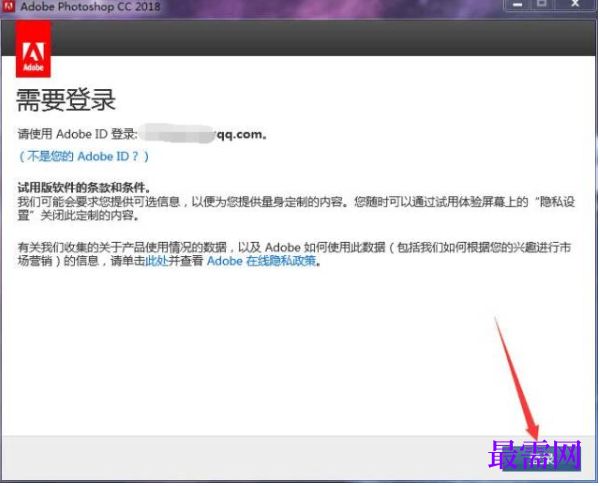Minimize the Photoshop CC 2018 window
This screenshot has width=600, height=486.
517,5
